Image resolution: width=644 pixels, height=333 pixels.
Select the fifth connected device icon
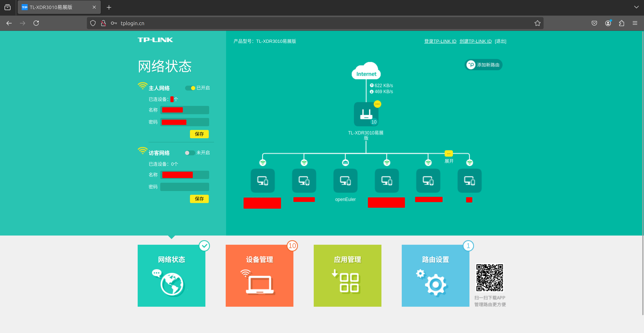(428, 180)
